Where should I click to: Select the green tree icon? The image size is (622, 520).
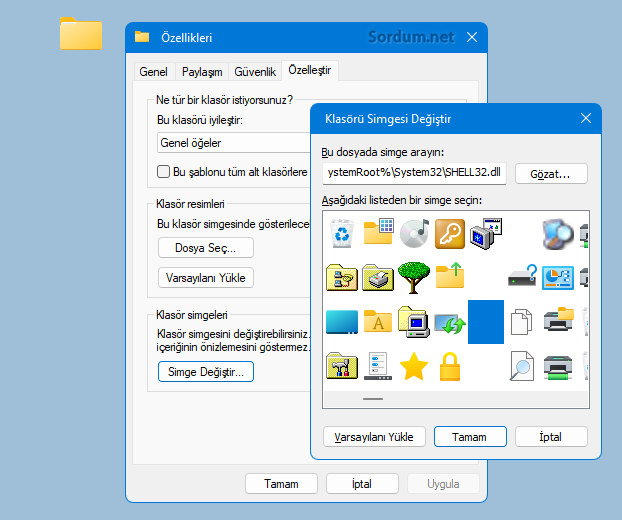coord(414,277)
